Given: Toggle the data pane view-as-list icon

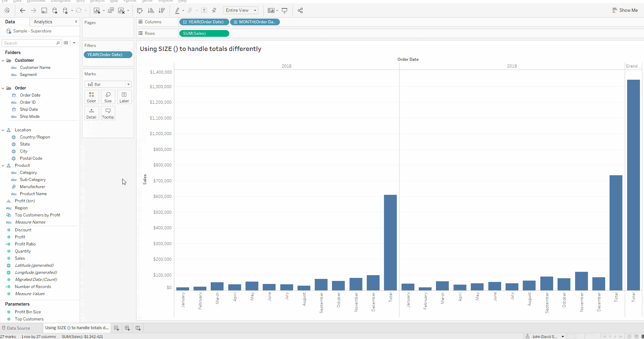Looking at the screenshot, I should tap(66, 43).
